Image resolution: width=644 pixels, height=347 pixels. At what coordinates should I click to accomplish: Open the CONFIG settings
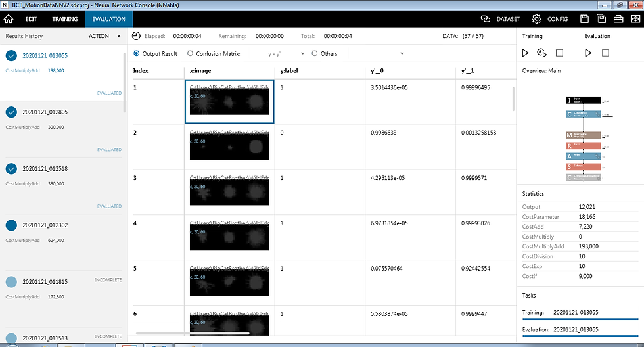pos(557,19)
